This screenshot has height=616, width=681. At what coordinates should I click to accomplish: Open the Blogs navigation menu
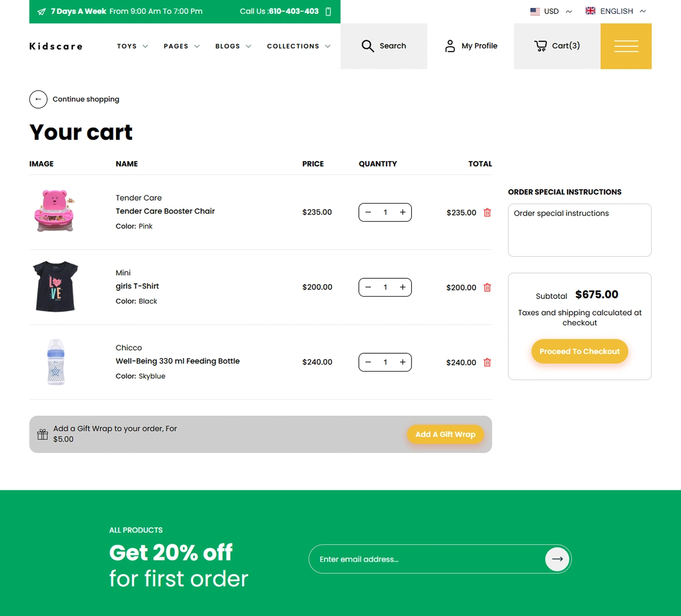coord(233,46)
